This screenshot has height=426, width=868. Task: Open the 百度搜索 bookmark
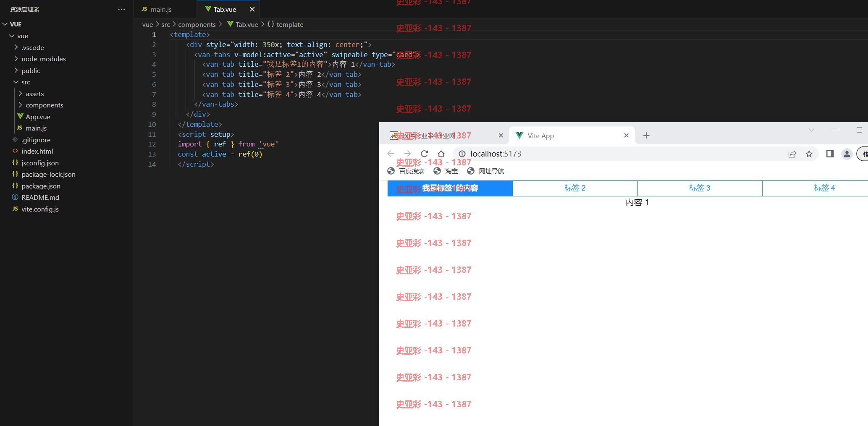pyautogui.click(x=406, y=171)
